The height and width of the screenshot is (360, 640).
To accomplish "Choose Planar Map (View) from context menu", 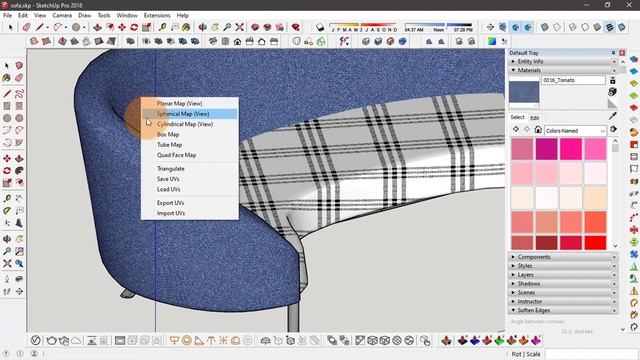I will (190, 104).
